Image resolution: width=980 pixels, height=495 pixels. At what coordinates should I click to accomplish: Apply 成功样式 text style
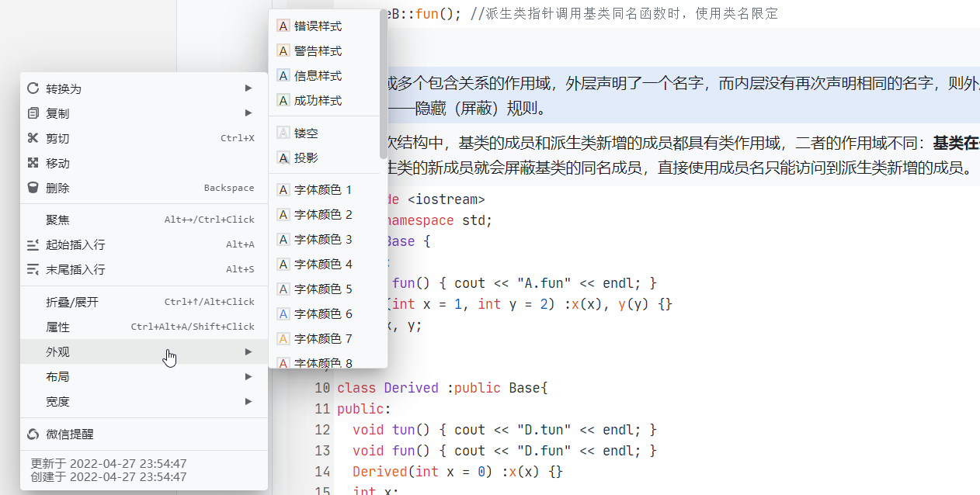324,101
